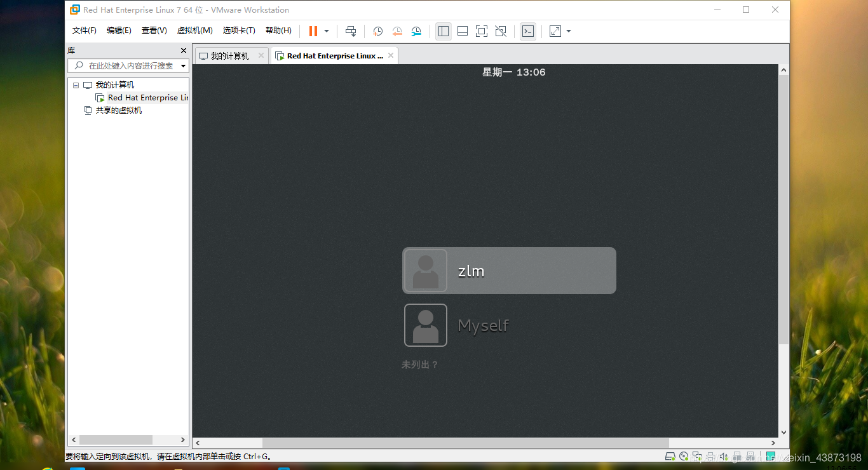The height and width of the screenshot is (470, 868).
Task: Open the power options dropdown arrow beside pause
Action: [x=327, y=31]
